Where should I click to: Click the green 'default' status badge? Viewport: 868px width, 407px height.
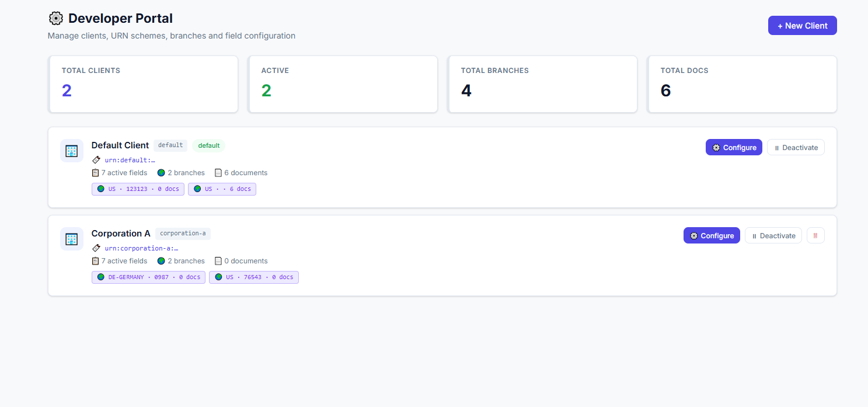coord(208,145)
